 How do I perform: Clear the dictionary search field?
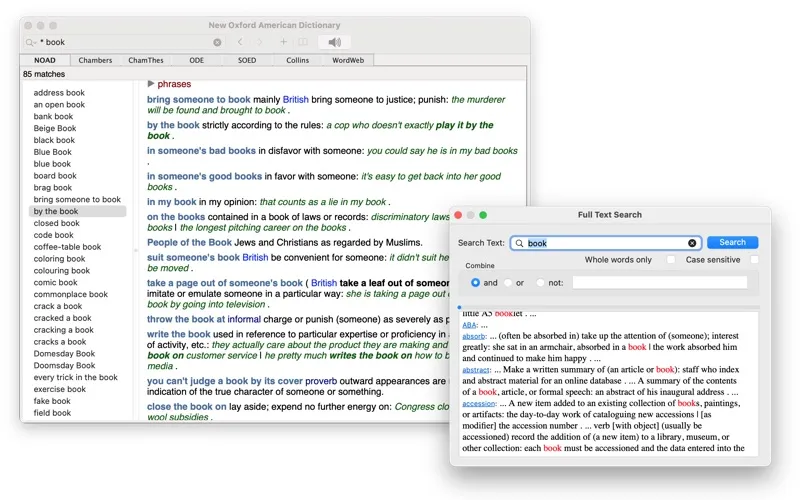(217, 42)
